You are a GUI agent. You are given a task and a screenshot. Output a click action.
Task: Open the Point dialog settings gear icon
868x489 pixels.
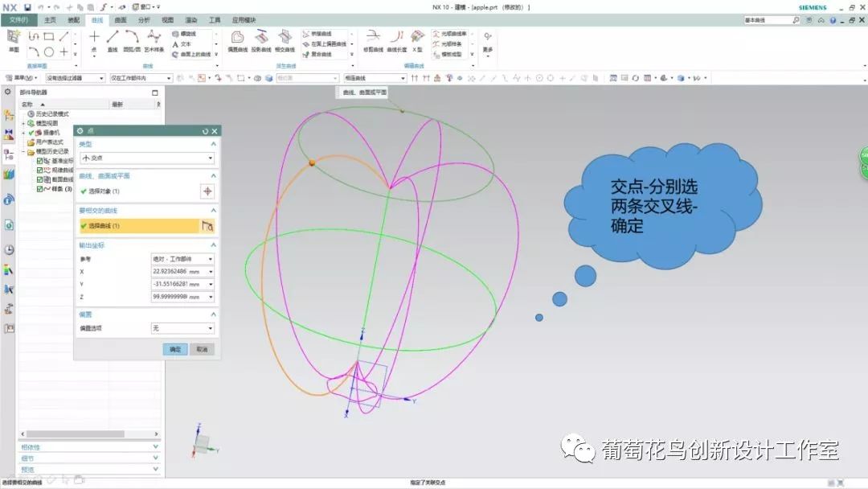tap(80, 131)
